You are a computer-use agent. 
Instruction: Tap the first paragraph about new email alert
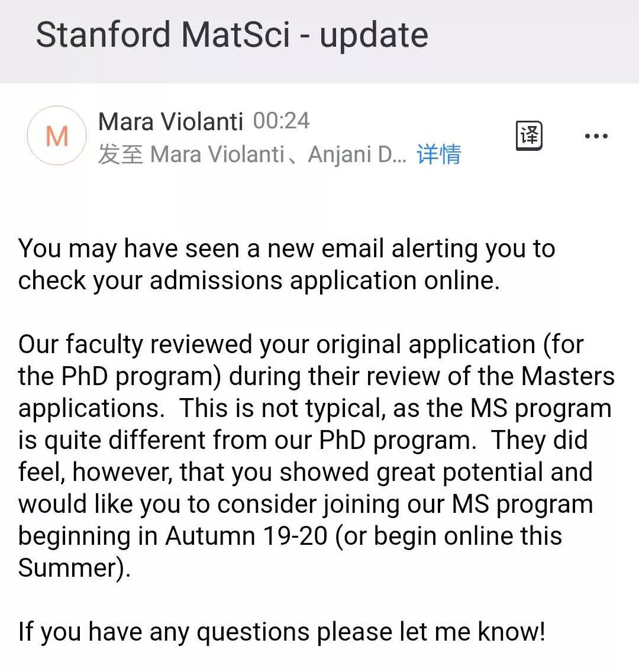coord(286,264)
